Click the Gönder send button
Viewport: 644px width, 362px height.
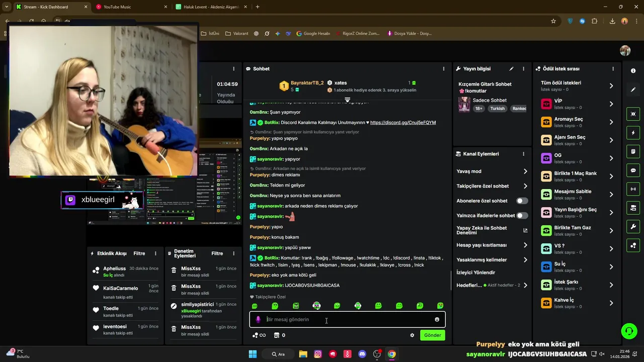(432, 335)
